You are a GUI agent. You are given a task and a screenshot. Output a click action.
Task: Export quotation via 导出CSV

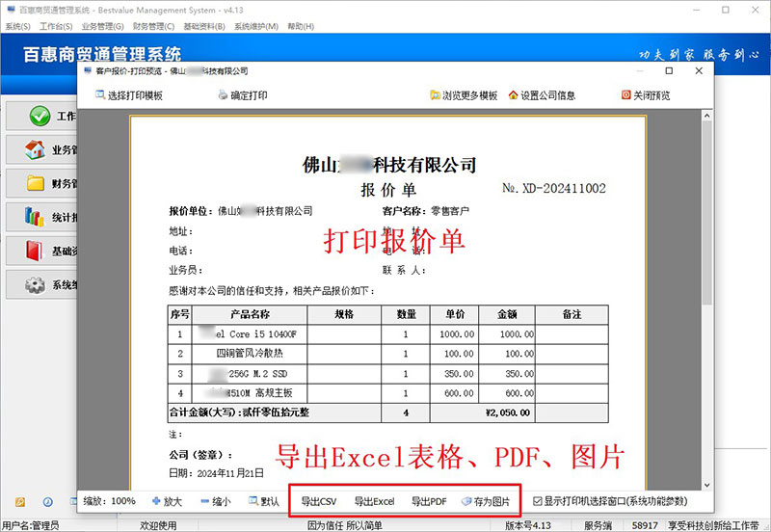coord(319,501)
